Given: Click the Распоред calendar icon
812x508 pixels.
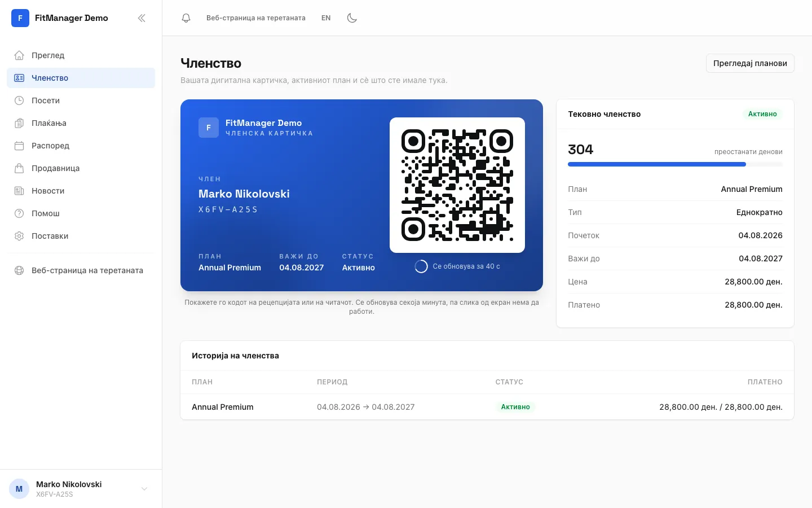Looking at the screenshot, I should click(x=19, y=146).
